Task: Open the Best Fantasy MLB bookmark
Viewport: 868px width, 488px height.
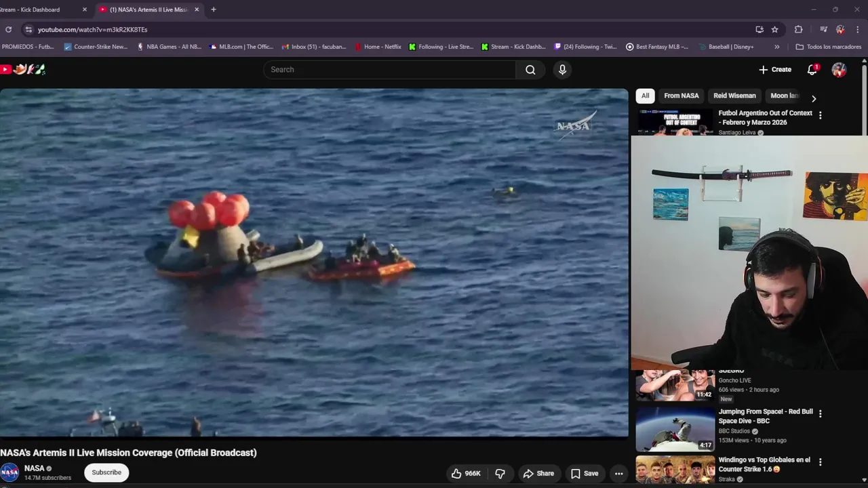Action: click(x=657, y=47)
